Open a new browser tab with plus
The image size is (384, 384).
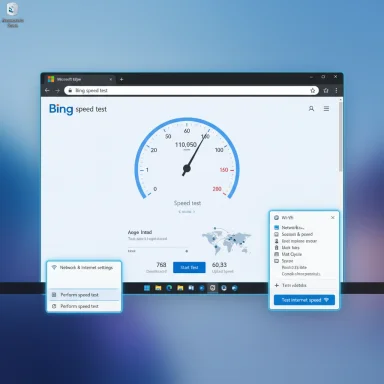121,79
